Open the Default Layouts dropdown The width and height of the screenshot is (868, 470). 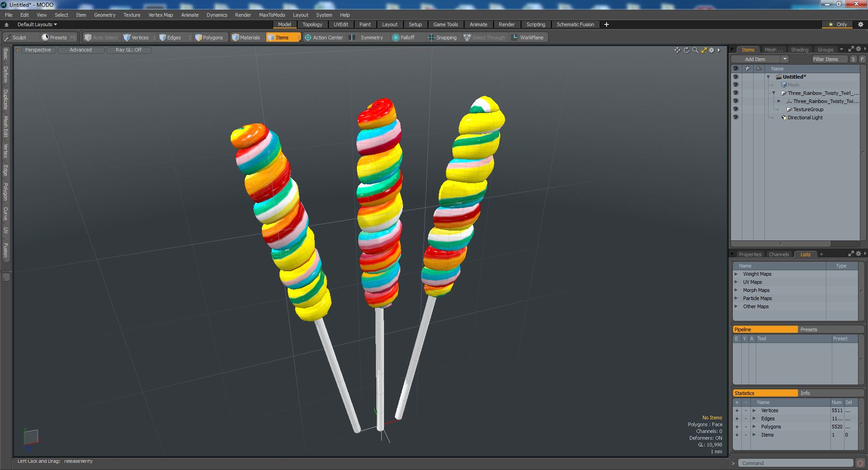[x=37, y=24]
